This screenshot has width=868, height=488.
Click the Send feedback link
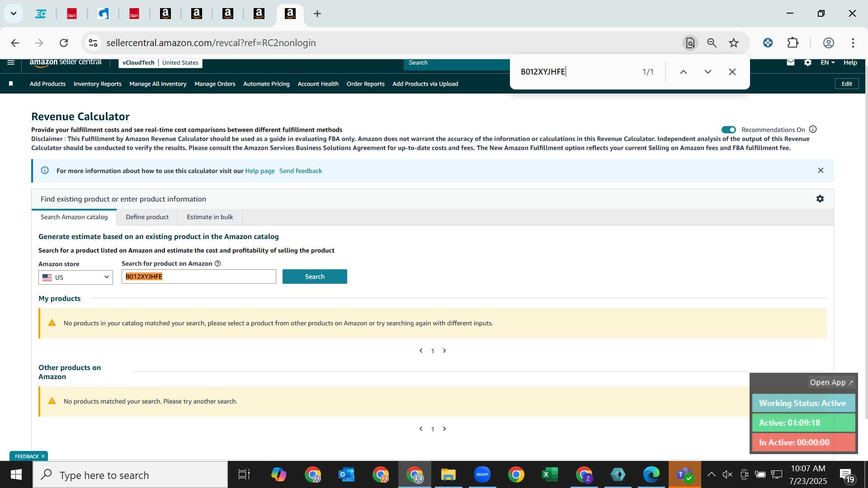(301, 171)
